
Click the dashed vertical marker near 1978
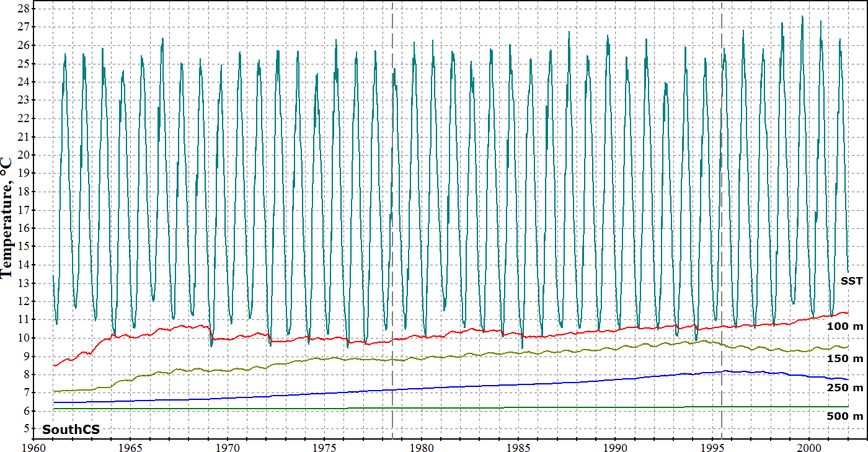coord(392,186)
